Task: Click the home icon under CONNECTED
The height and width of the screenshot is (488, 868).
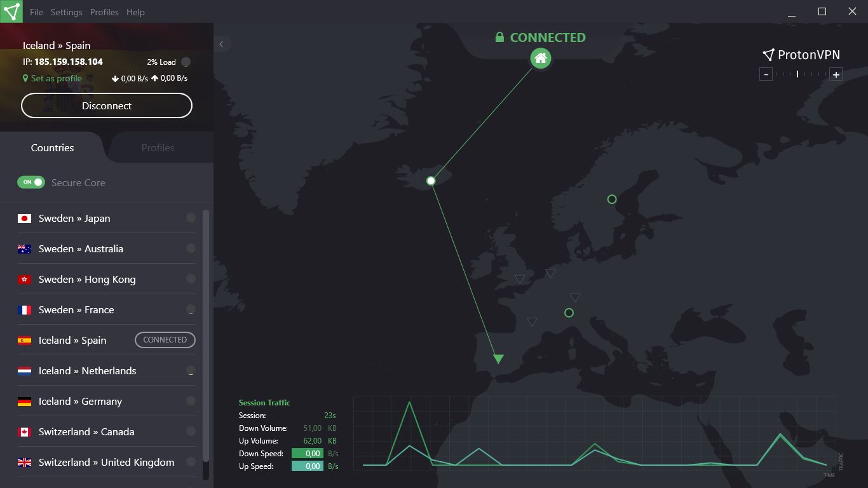Action: pos(541,58)
